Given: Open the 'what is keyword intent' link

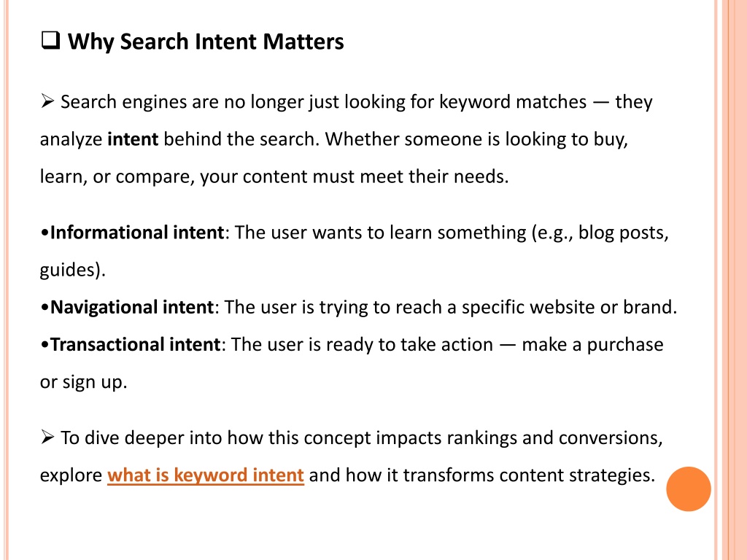Looking at the screenshot, I should point(205,475).
